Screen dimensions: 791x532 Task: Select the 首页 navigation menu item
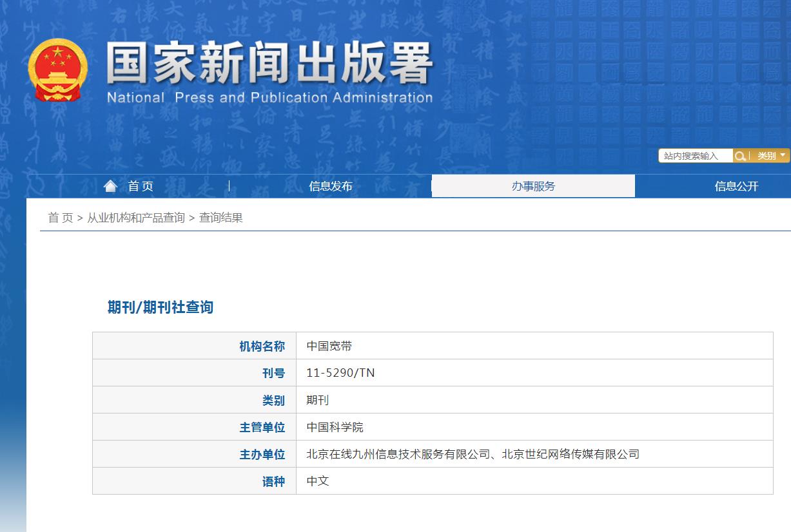tap(141, 186)
